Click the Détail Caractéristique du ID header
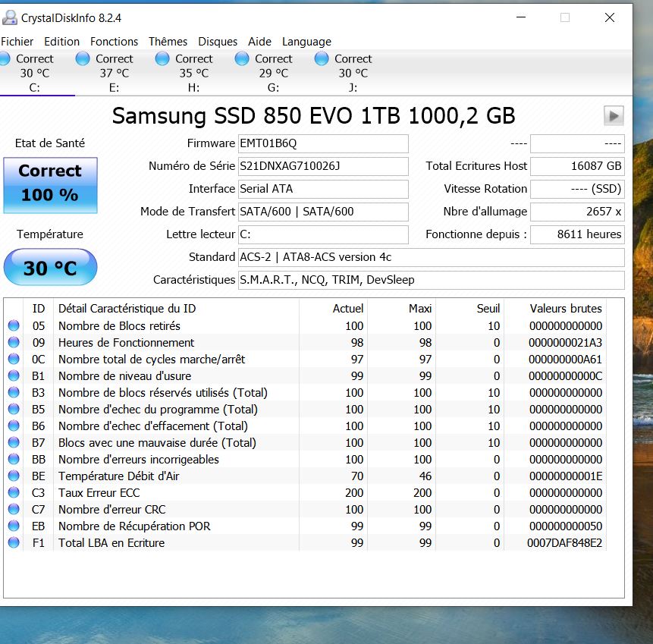Screen dimensions: 653x644 (176, 309)
